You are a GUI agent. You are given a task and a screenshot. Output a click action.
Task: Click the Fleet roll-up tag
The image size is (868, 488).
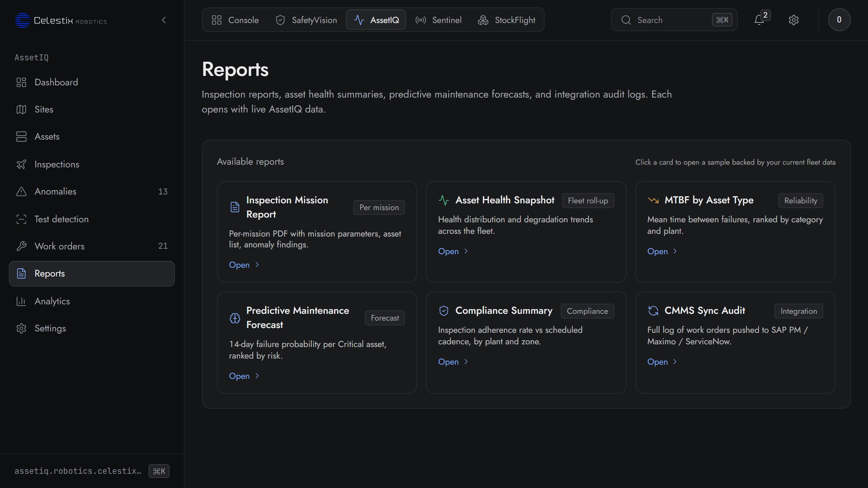click(x=588, y=201)
